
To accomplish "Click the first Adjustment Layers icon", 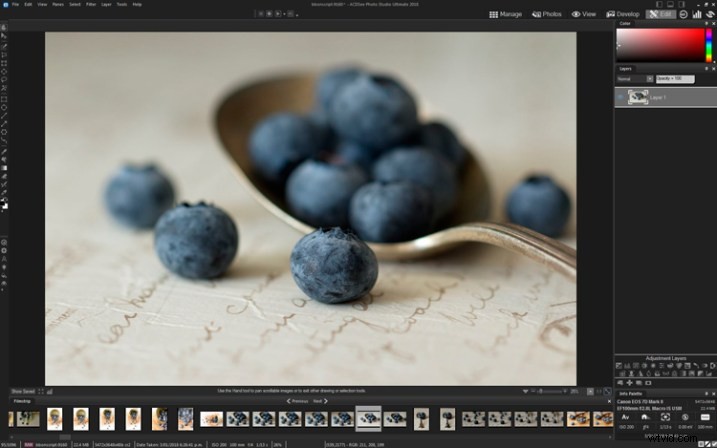I will (x=619, y=366).
